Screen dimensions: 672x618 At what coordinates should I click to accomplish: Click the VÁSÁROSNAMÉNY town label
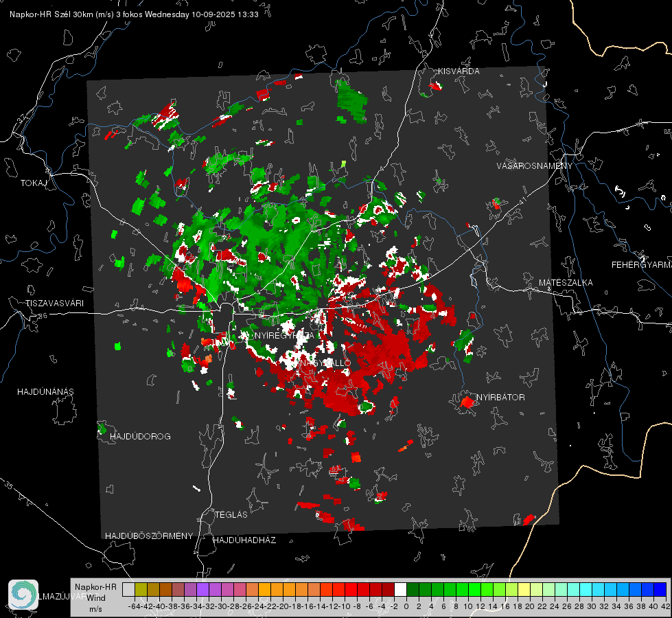tap(535, 166)
